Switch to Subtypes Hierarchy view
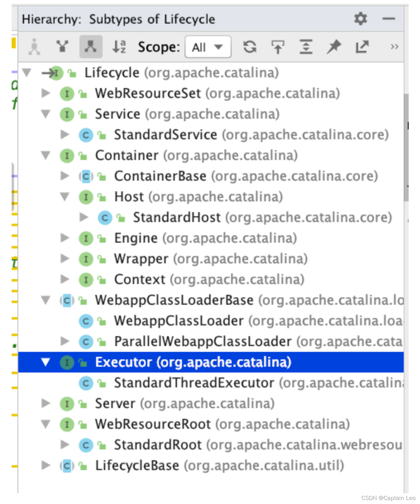 click(x=91, y=47)
